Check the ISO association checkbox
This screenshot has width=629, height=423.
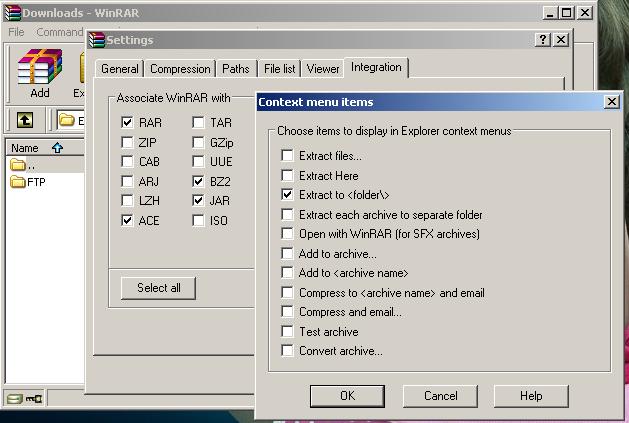(x=198, y=220)
